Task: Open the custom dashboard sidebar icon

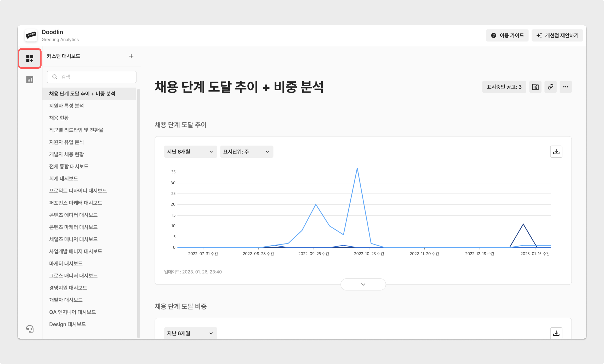Action: tap(30, 58)
